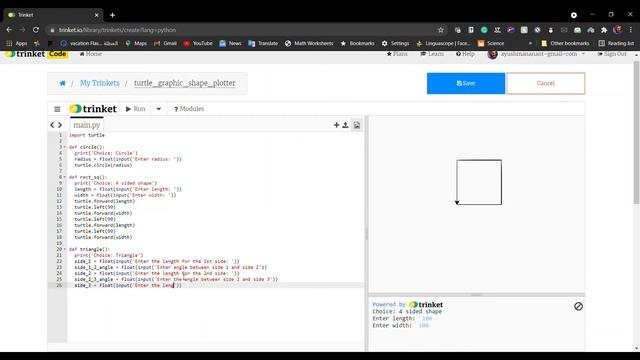Open the Chrome three-dot menu
This screenshot has width=640, height=360.
[631, 30]
